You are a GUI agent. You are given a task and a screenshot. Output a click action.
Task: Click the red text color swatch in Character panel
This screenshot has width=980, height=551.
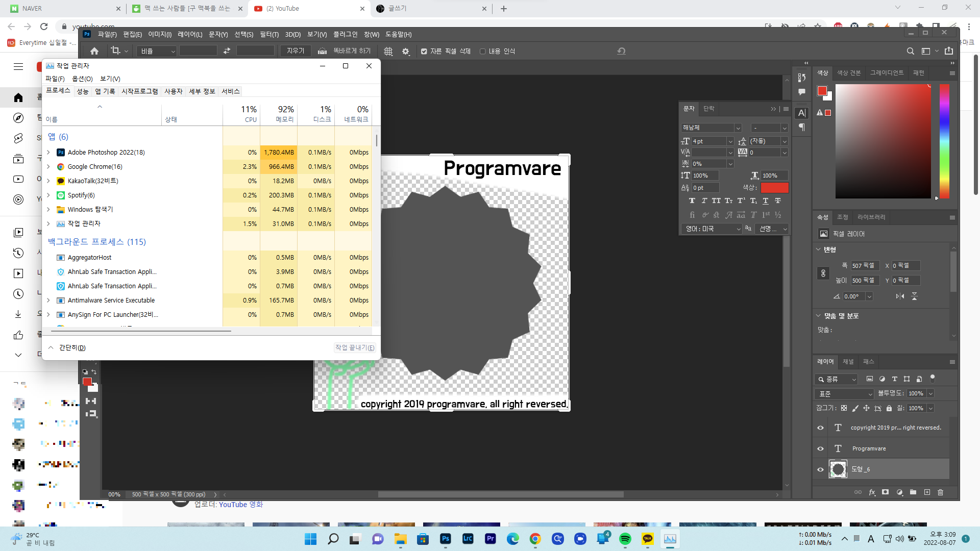(x=774, y=188)
